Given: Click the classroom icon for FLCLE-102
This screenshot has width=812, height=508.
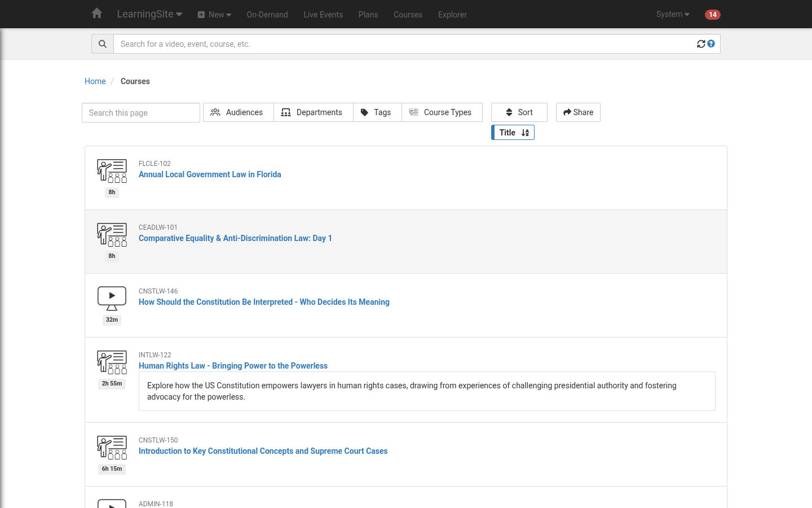Looking at the screenshot, I should pos(112,171).
